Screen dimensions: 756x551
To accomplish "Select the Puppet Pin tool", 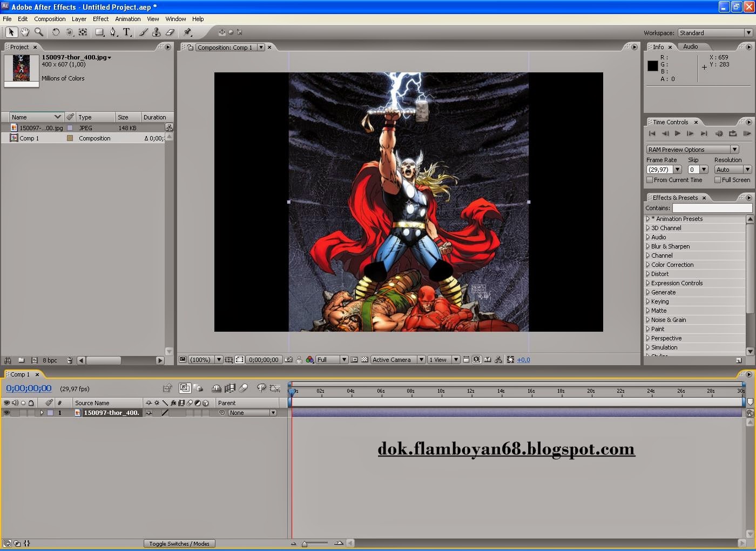I will point(187,32).
